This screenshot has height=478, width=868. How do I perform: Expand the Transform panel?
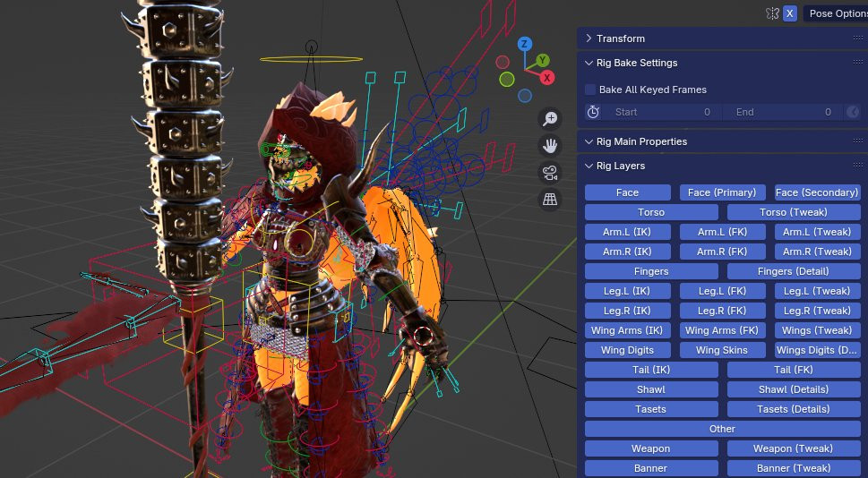click(x=589, y=38)
